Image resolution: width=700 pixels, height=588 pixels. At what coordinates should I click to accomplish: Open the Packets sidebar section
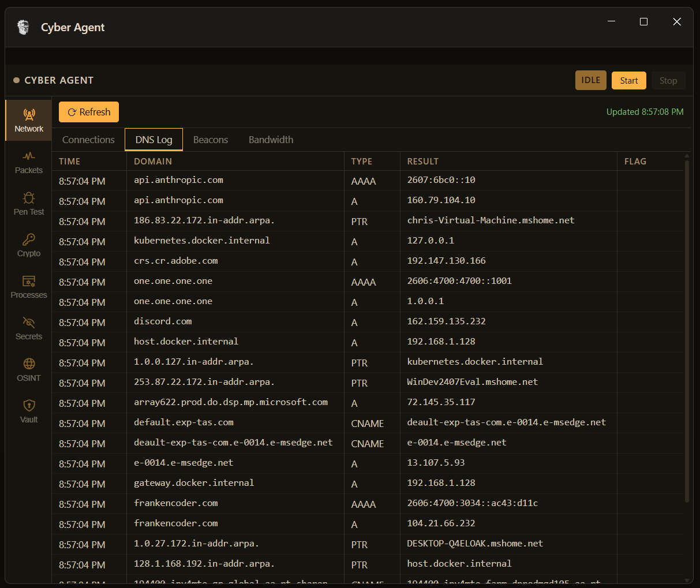pos(29,162)
